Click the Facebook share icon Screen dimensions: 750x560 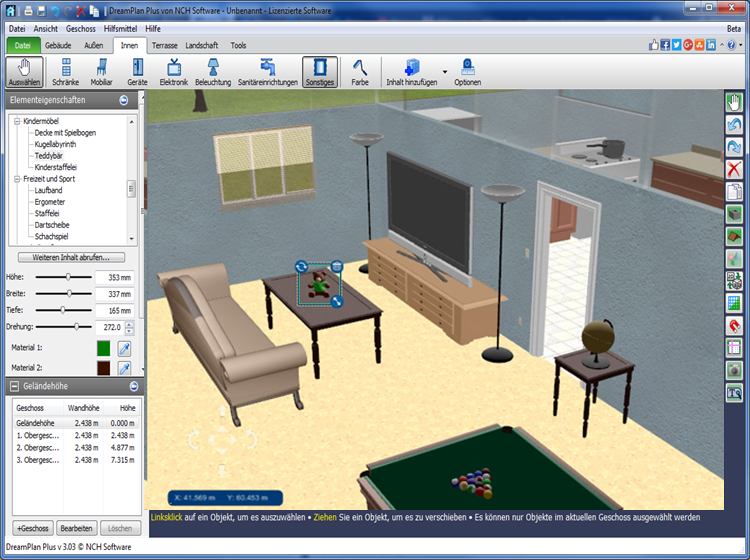point(665,45)
